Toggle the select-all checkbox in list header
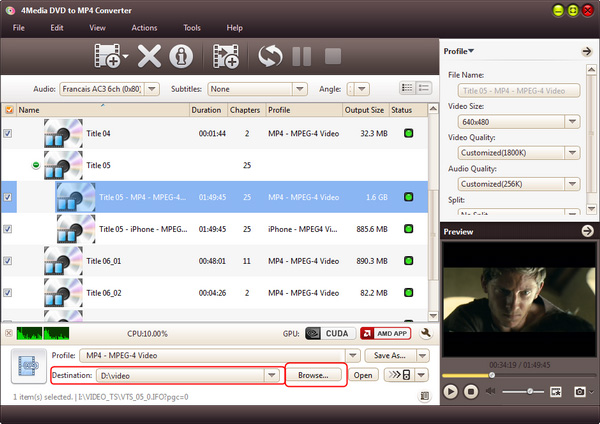This screenshot has width=600, height=424. tap(9, 109)
